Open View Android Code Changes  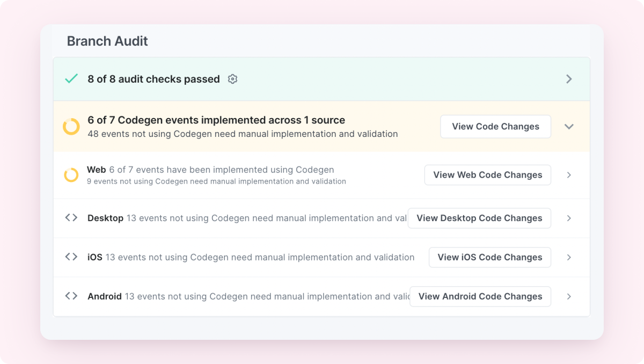[x=480, y=296]
